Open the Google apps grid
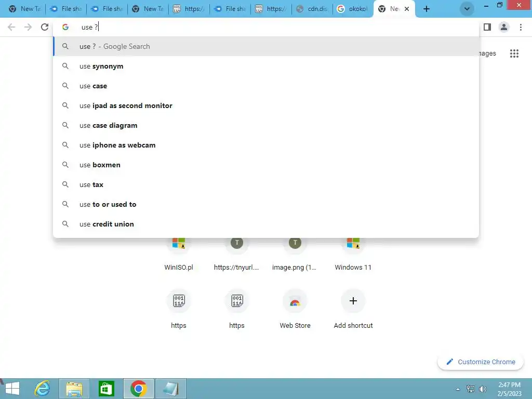The image size is (532, 399). click(x=514, y=54)
